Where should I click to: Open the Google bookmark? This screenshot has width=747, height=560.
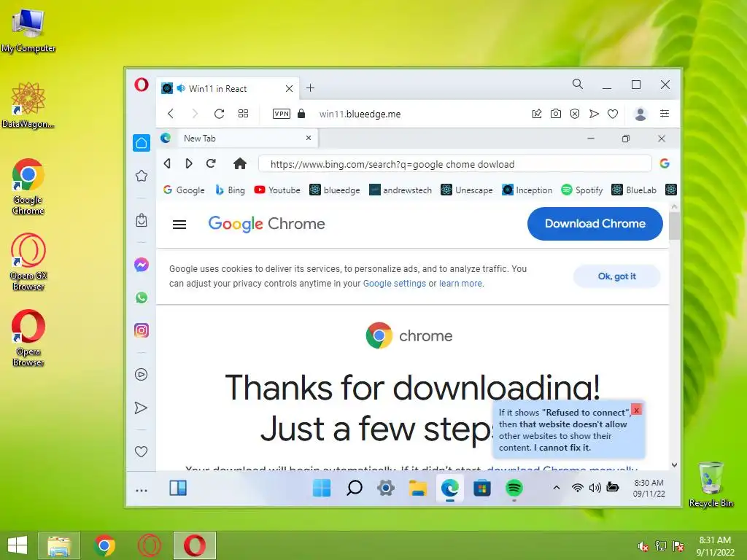tap(184, 190)
